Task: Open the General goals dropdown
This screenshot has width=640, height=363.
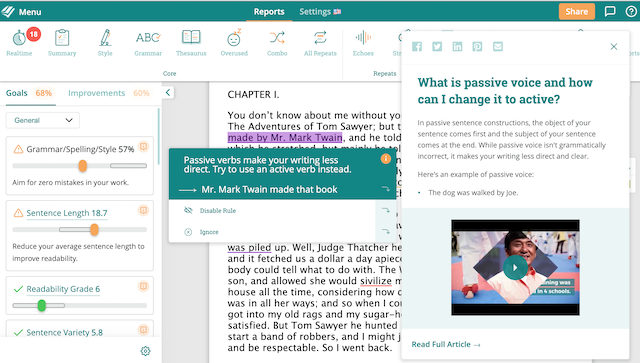Action: (x=42, y=120)
